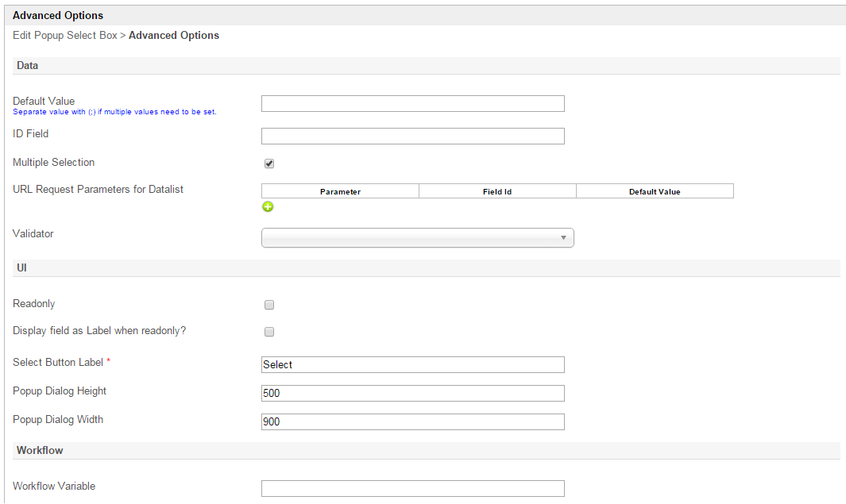
Task: Uncheck the Multiple Selection checkbox
Action: tap(269, 164)
